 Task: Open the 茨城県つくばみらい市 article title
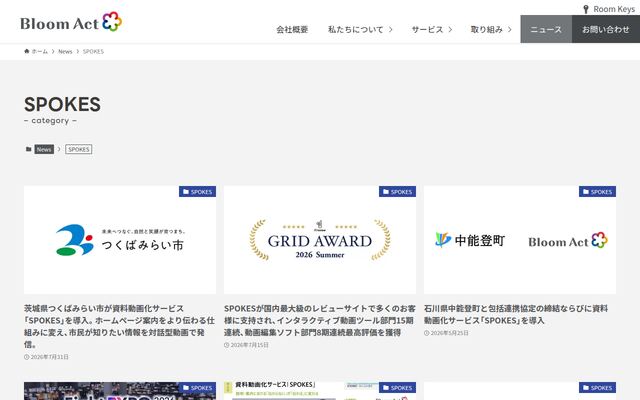[x=119, y=326]
